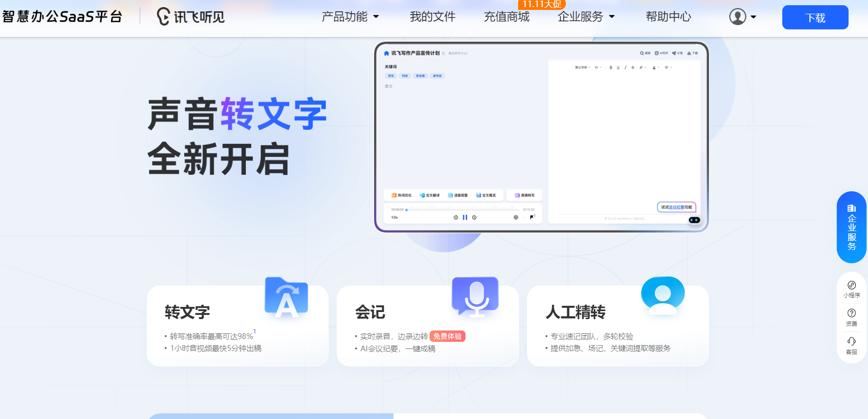The width and height of the screenshot is (868, 419).
Task: Click the 人工精转 person avatar icon
Action: (662, 296)
